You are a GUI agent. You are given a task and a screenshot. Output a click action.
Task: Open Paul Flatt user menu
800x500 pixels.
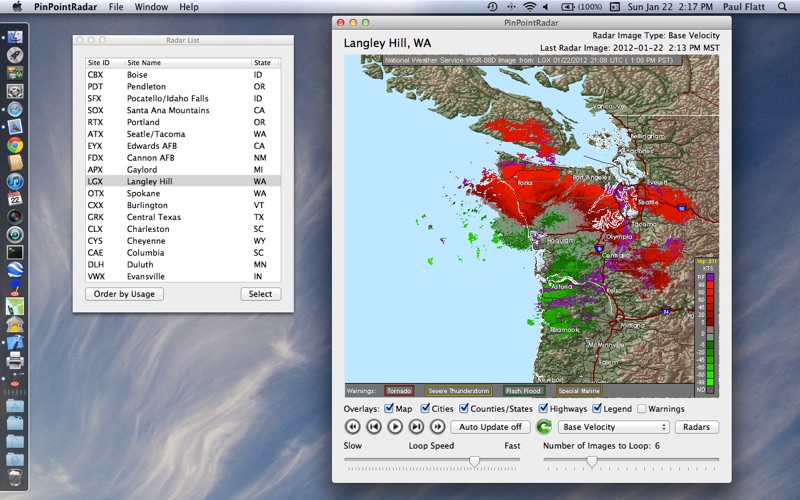tap(743, 7)
